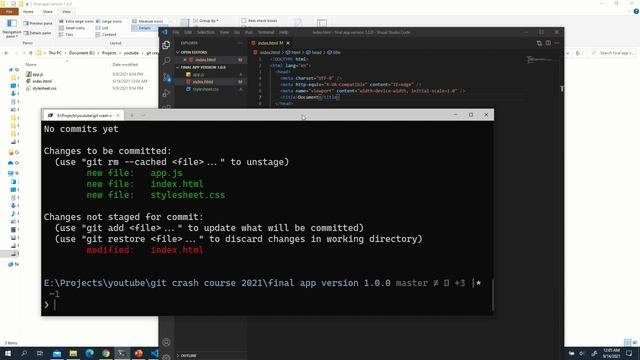Open a new terminal tab with plus

(132, 116)
